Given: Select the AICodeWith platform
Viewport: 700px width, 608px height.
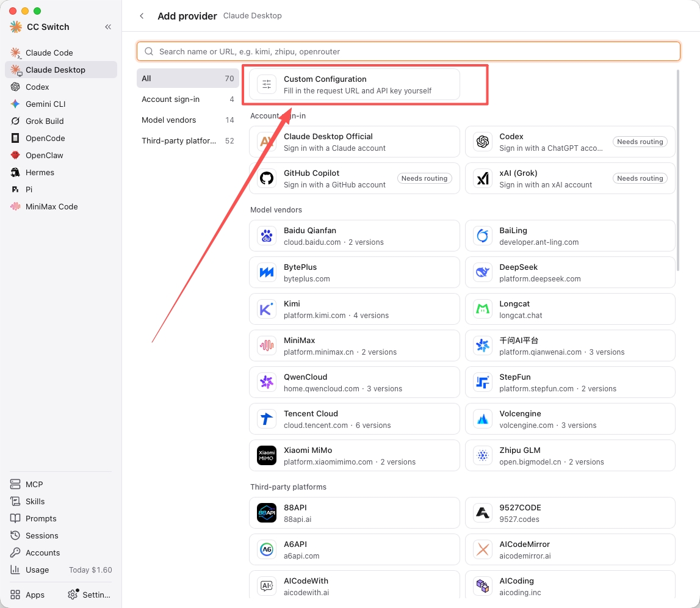Looking at the screenshot, I should tap(355, 584).
